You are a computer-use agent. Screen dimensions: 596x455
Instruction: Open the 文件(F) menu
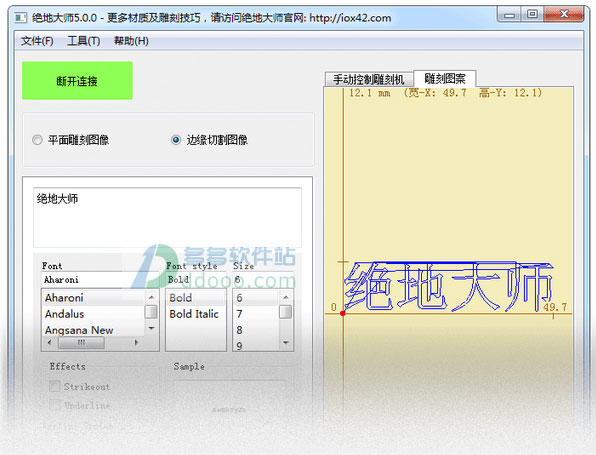coord(37,41)
